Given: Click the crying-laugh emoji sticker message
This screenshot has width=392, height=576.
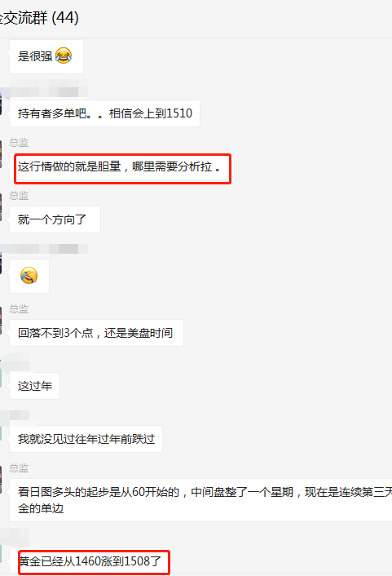Looking at the screenshot, I should (x=29, y=276).
